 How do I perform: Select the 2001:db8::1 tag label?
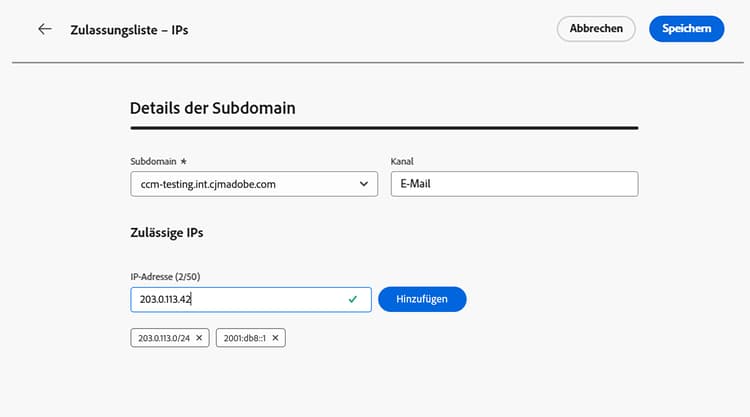pos(244,338)
